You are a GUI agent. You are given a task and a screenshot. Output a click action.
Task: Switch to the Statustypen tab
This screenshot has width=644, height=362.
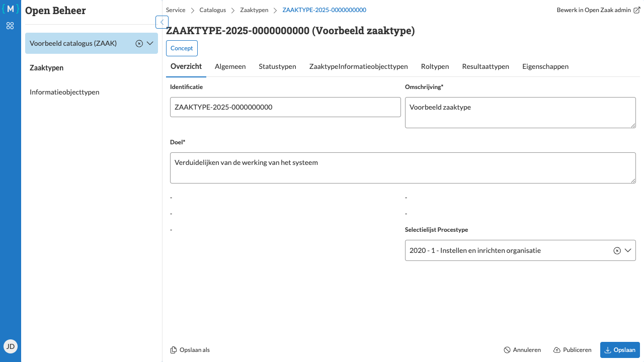pyautogui.click(x=277, y=66)
